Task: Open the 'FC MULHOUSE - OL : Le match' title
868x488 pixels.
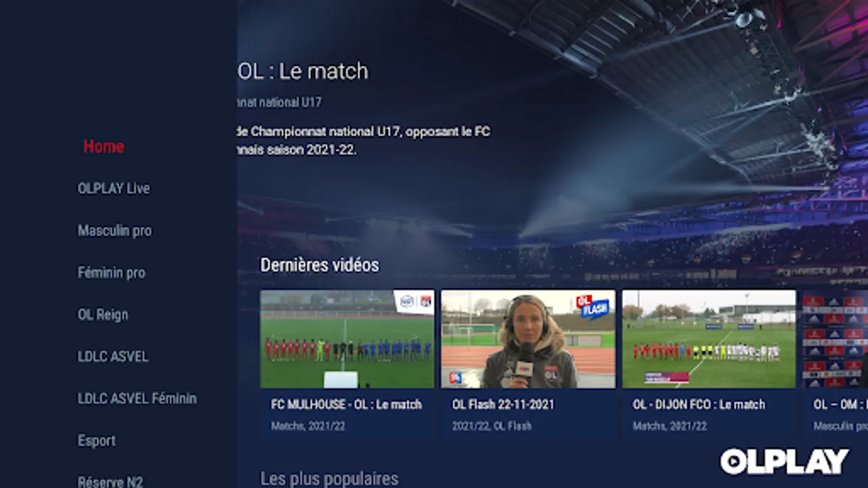Action: tap(346, 404)
